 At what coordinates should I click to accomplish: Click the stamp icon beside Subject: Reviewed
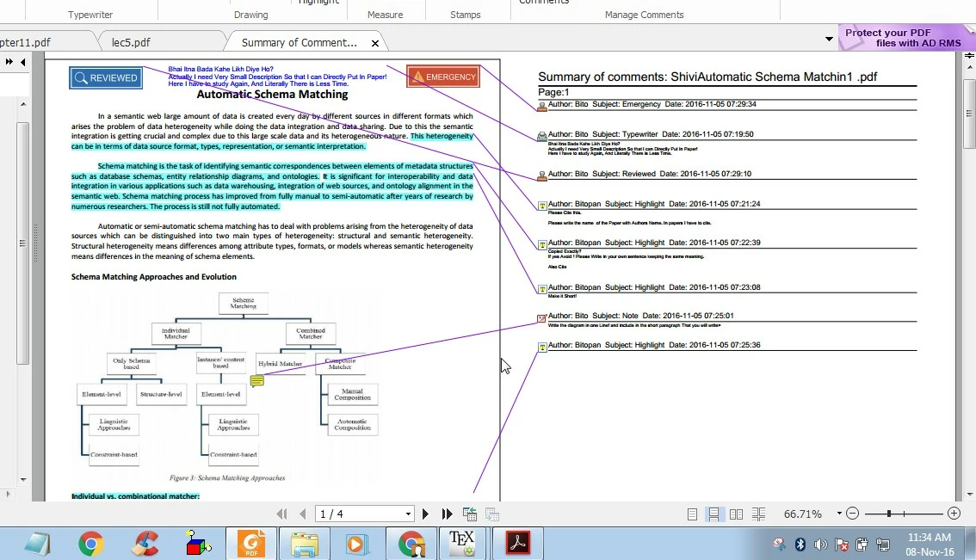[542, 176]
